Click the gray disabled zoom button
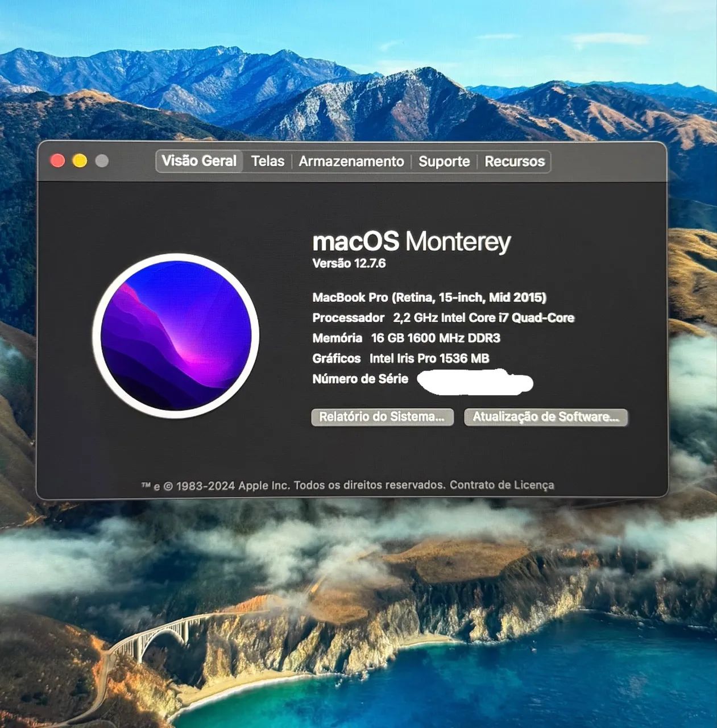The width and height of the screenshot is (717, 728). pos(102,161)
